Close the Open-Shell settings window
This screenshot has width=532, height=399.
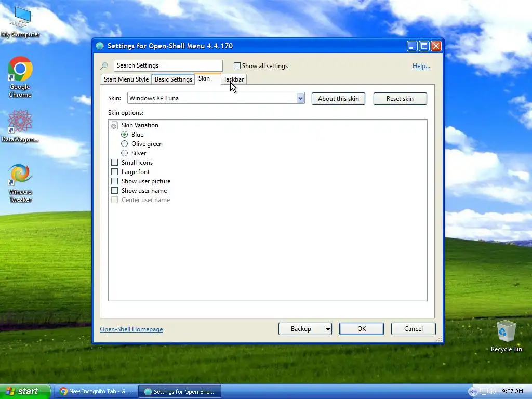[x=436, y=46]
